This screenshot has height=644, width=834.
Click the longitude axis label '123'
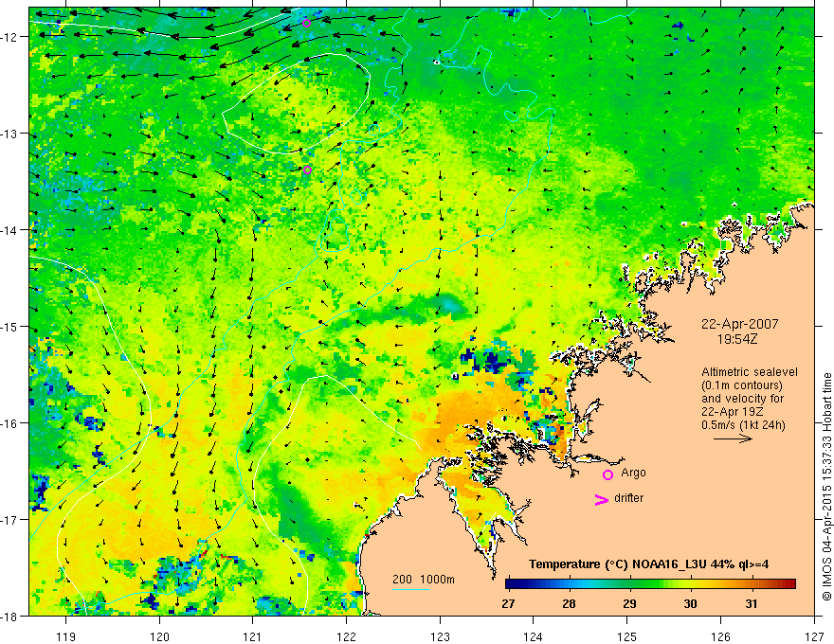(x=440, y=636)
